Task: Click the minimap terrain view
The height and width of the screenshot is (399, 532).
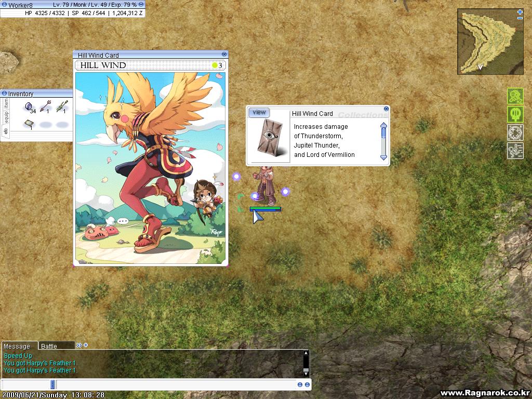Action: point(490,42)
